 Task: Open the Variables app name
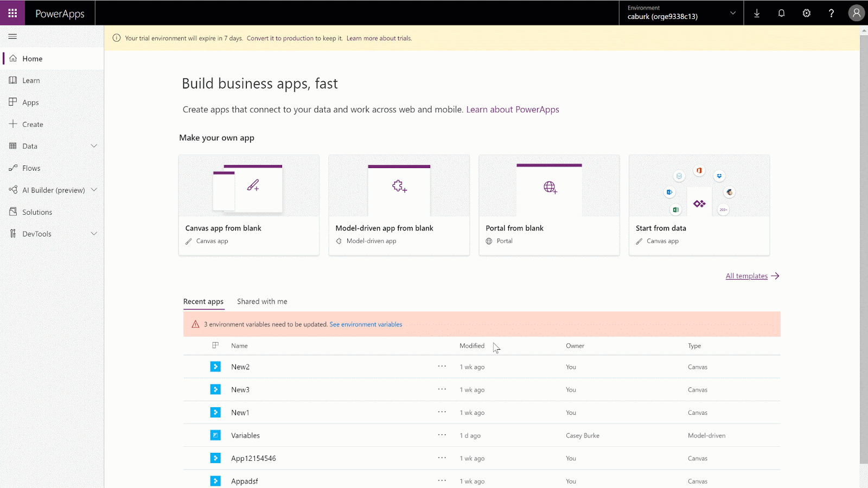pyautogui.click(x=245, y=435)
